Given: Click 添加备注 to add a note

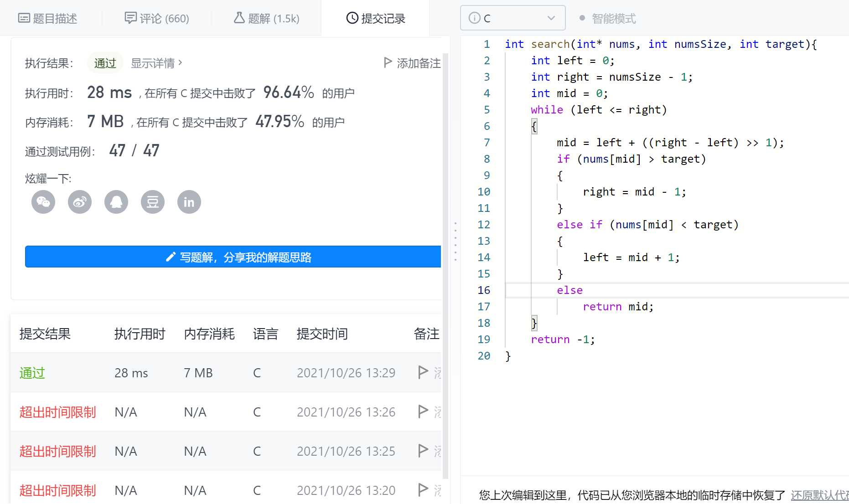Looking at the screenshot, I should pyautogui.click(x=413, y=63).
